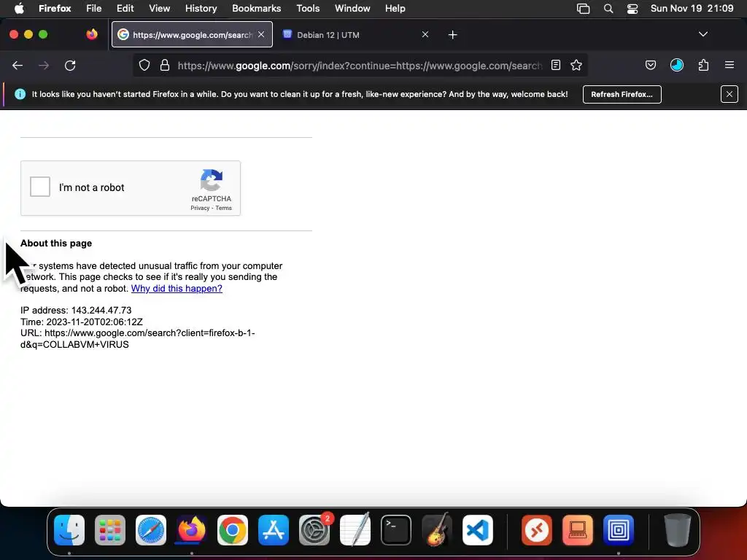Open the Edit menu

tap(125, 9)
